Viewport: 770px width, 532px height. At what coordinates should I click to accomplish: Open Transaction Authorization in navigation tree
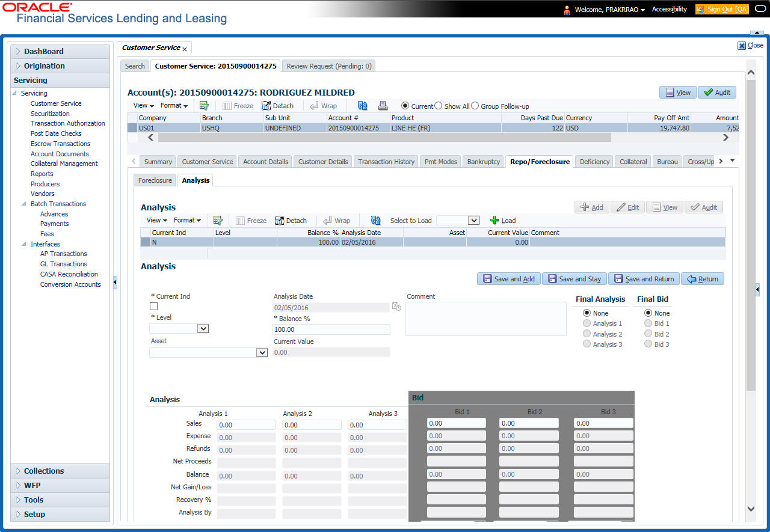click(68, 123)
